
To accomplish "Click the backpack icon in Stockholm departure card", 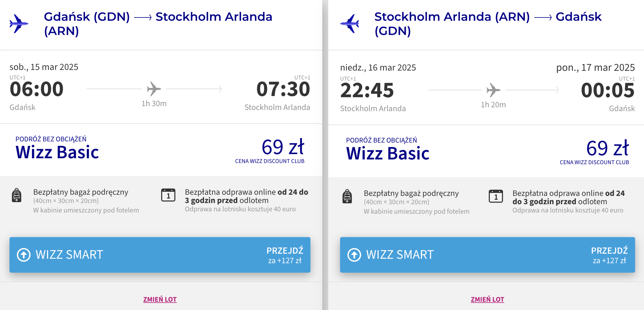I will (x=347, y=196).
